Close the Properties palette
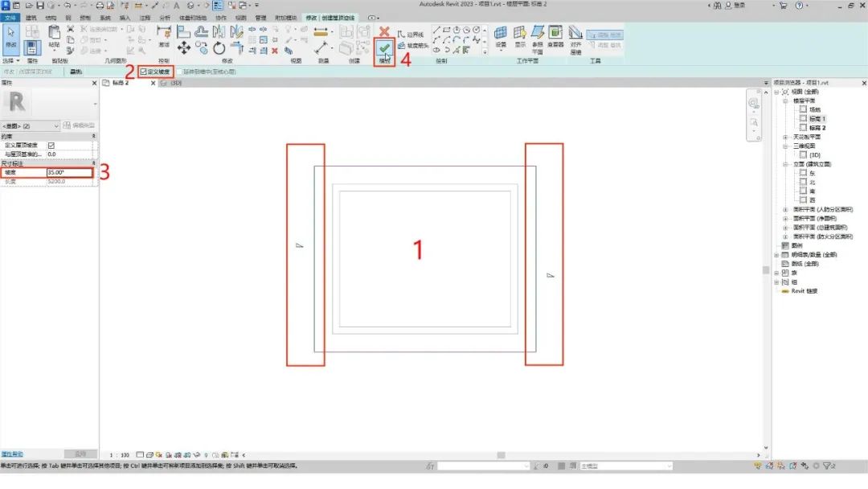This screenshot has width=868, height=489. click(94, 83)
